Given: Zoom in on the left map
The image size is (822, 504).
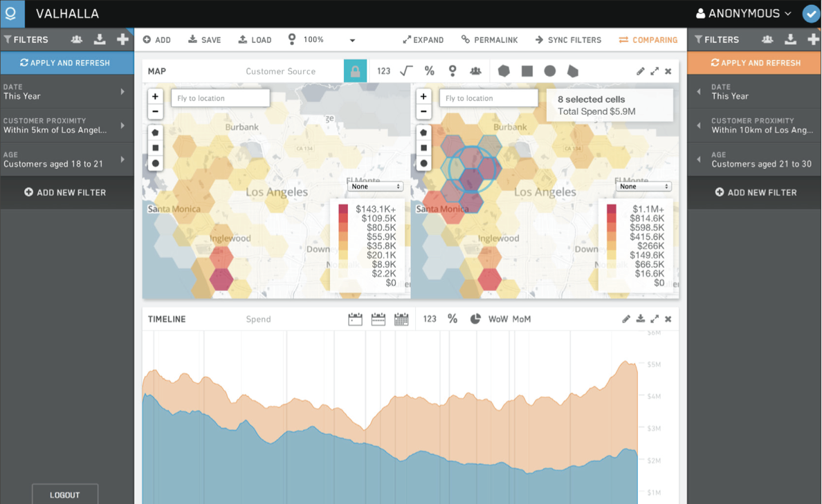Looking at the screenshot, I should [155, 96].
